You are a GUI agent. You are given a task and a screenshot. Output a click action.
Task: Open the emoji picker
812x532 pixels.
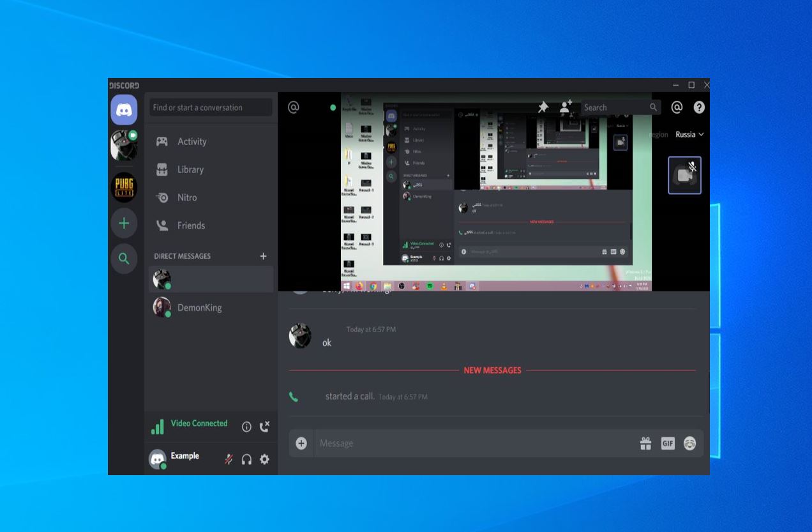coord(689,443)
